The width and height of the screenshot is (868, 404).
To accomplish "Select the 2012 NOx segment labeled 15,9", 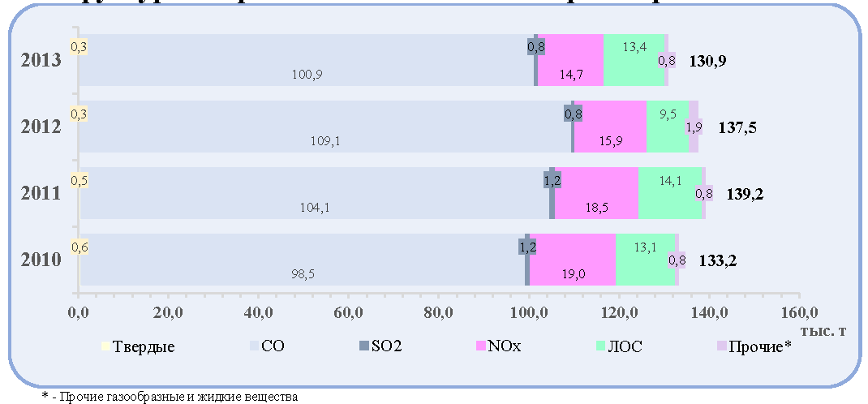I will pos(610,127).
